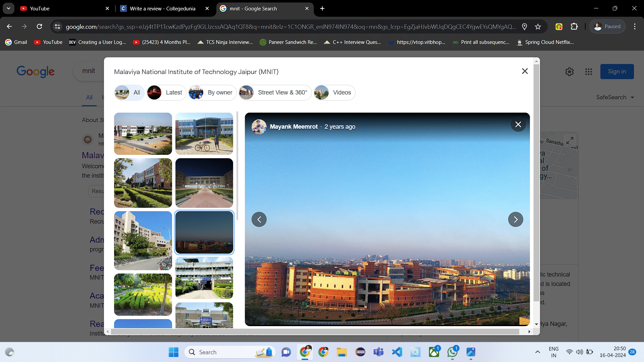
Task: Open Visual Studio Code from taskbar
Action: (x=397, y=352)
